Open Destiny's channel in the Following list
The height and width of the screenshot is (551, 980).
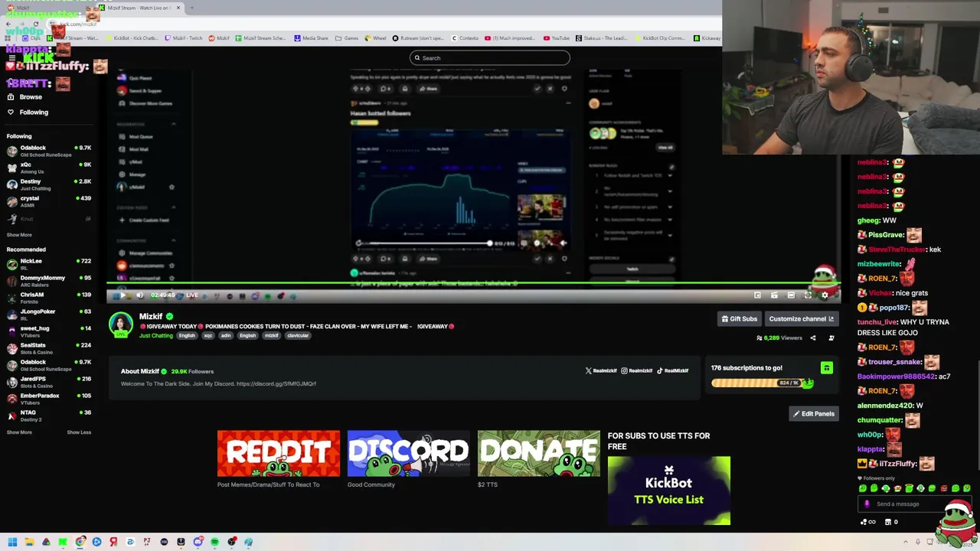pos(48,184)
